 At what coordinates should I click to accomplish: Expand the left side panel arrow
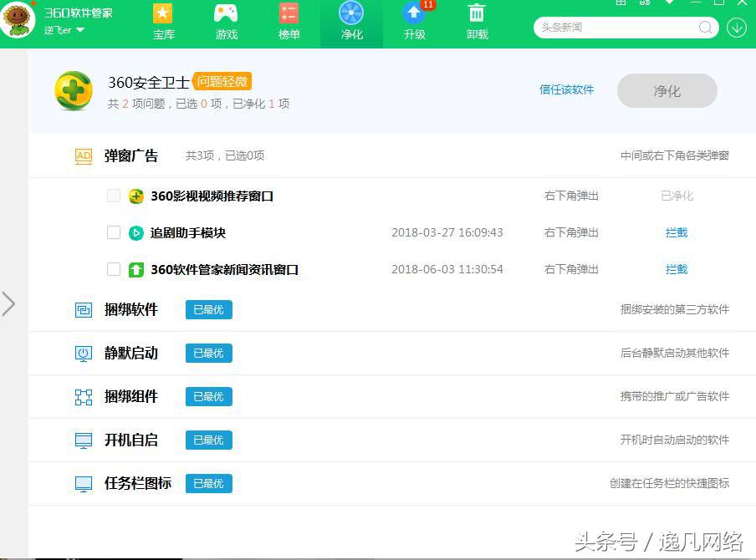8,304
